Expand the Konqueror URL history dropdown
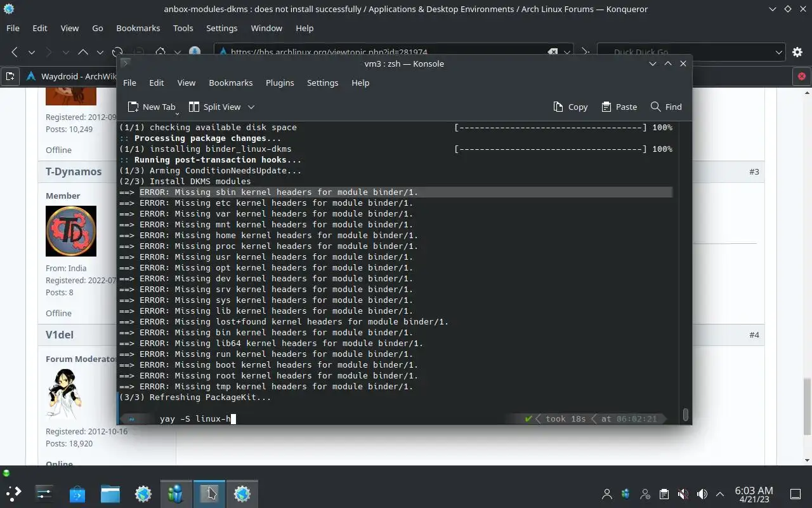This screenshot has height=508, width=812. [567, 52]
